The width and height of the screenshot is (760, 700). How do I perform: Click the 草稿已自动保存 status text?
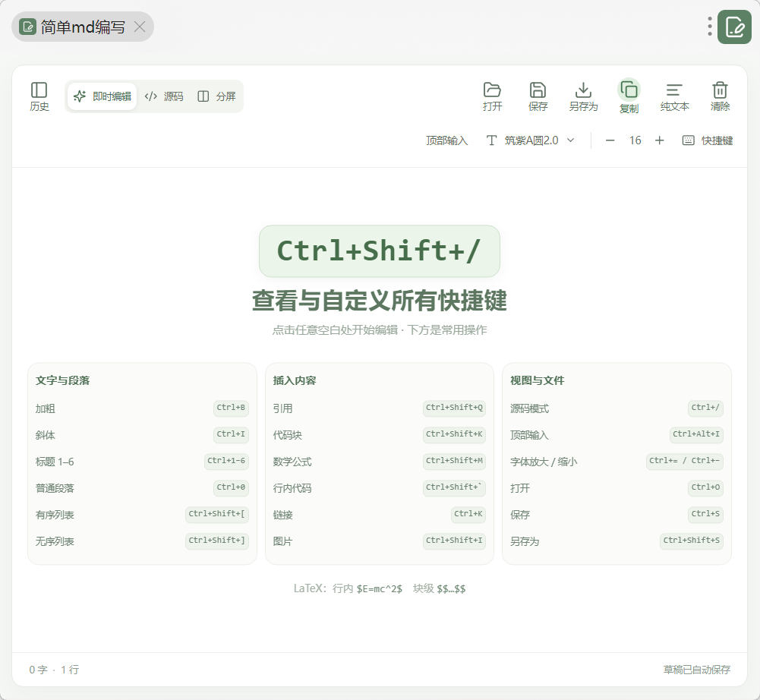pyautogui.click(x=696, y=670)
